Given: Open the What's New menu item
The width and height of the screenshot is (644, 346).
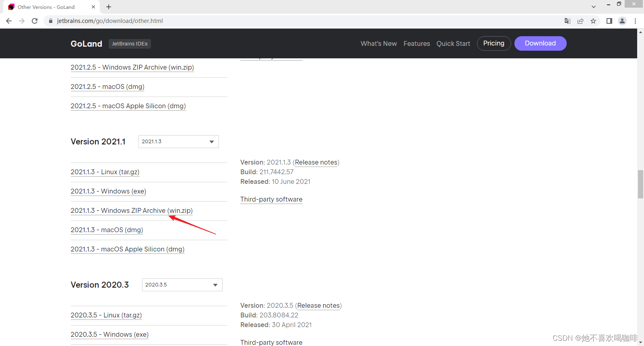Looking at the screenshot, I should [x=379, y=43].
